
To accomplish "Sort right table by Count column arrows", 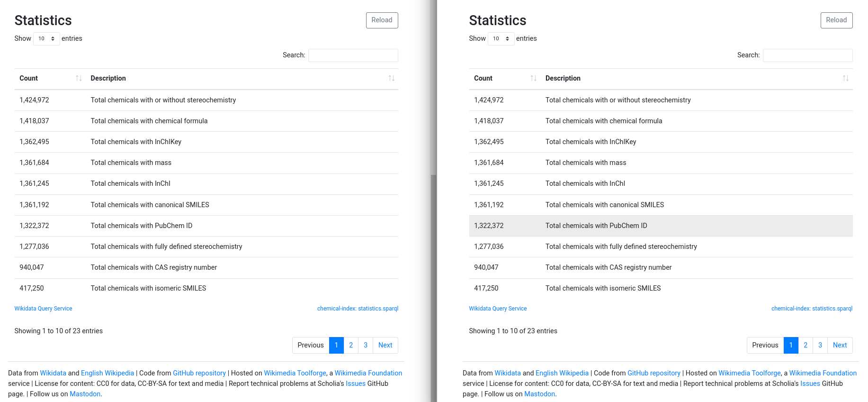I will click(x=533, y=78).
